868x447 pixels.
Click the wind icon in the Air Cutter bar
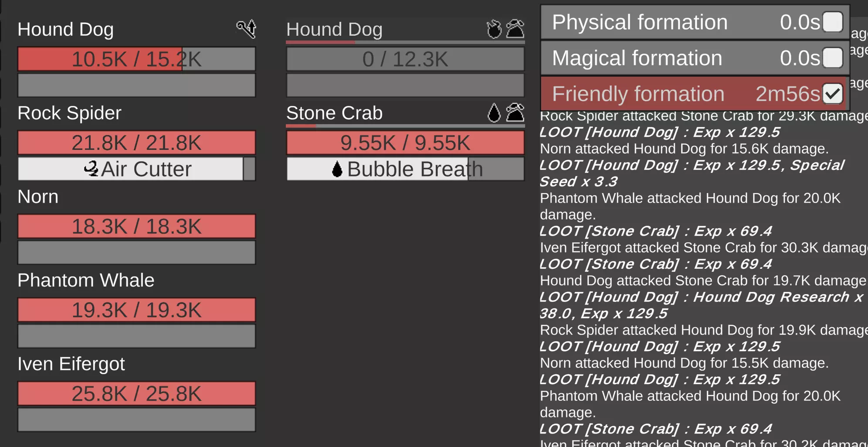pyautogui.click(x=91, y=169)
